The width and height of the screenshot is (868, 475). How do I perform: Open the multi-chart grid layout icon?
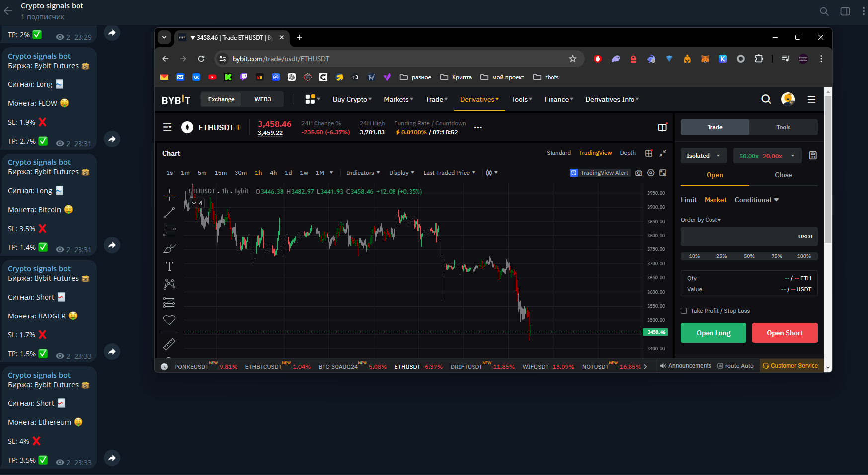pos(649,153)
